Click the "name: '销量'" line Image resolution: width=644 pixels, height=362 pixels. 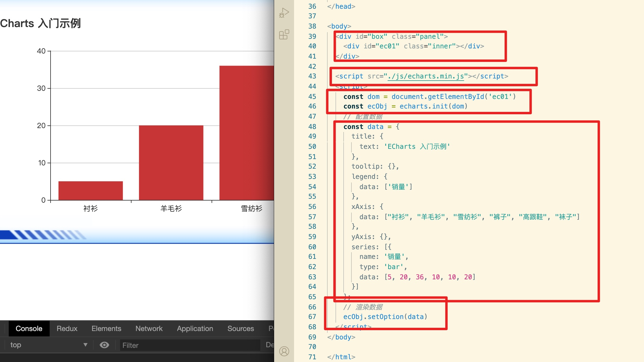pos(384,257)
